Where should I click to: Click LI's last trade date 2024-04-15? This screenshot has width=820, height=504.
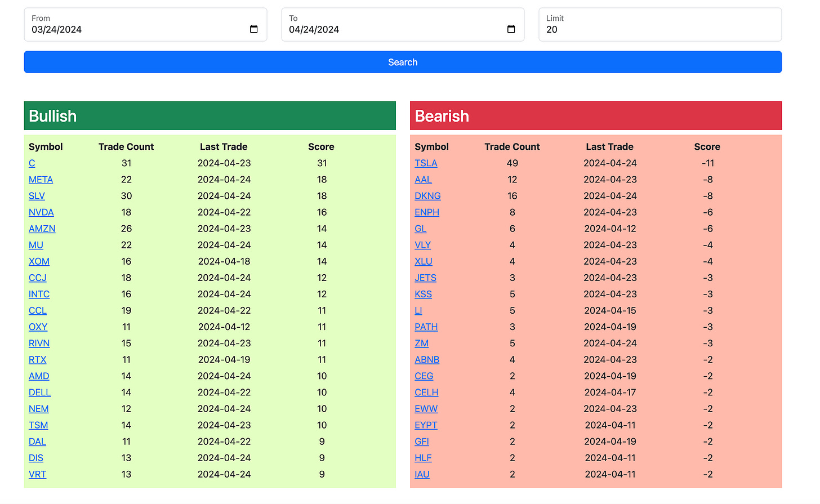pos(610,310)
